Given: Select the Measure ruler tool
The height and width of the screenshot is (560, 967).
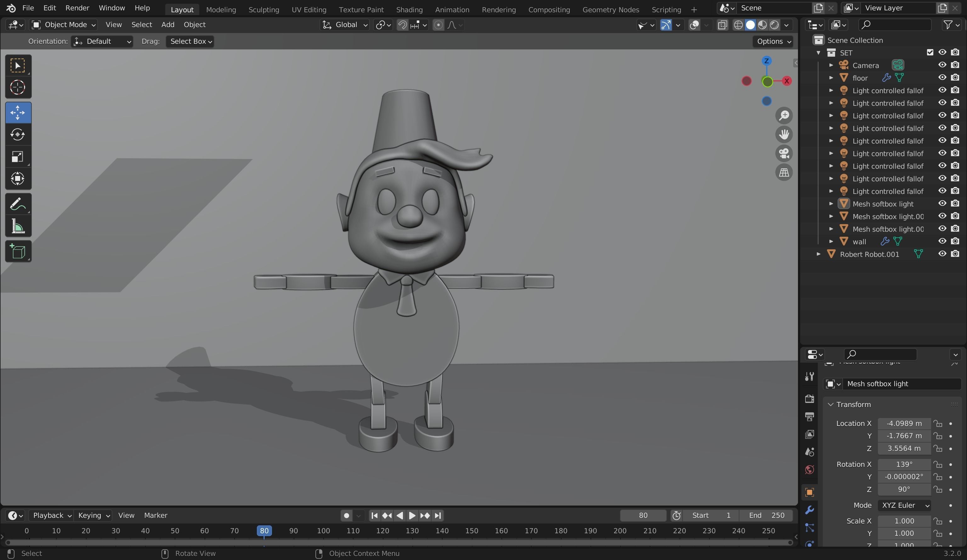Looking at the screenshot, I should (x=18, y=226).
